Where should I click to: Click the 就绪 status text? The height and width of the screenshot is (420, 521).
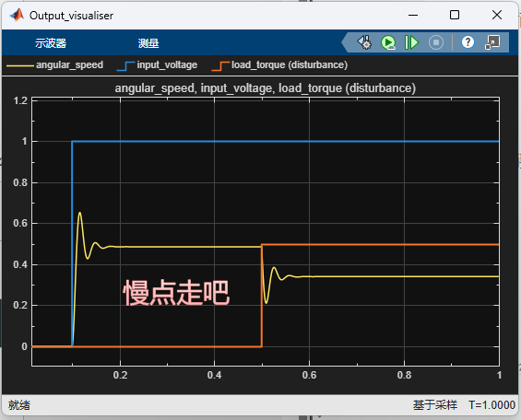[19, 405]
